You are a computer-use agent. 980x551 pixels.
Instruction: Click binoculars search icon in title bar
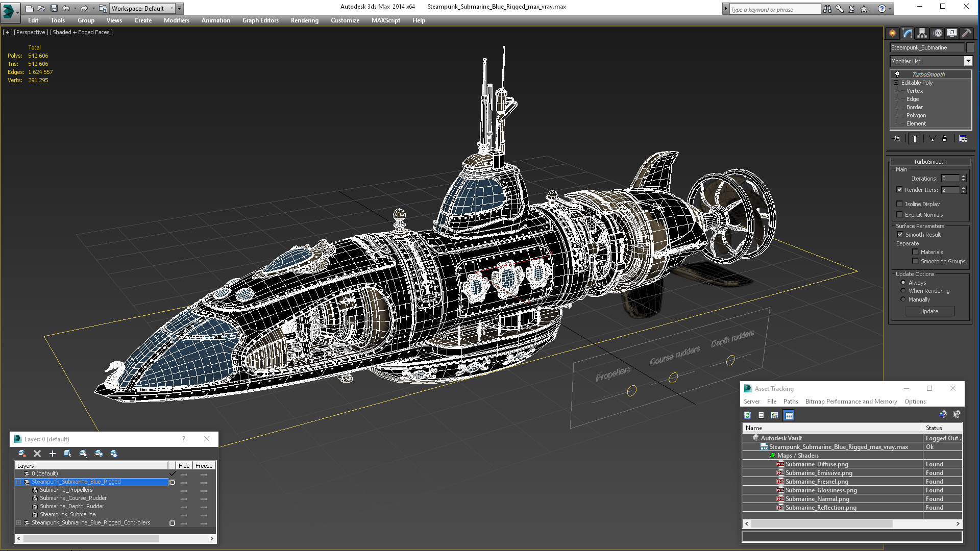click(x=827, y=9)
